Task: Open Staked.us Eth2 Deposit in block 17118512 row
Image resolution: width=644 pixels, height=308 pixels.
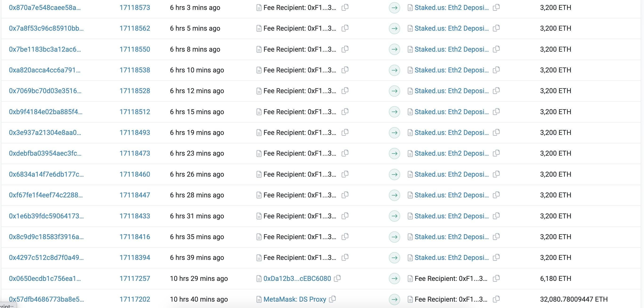Action: (x=451, y=112)
